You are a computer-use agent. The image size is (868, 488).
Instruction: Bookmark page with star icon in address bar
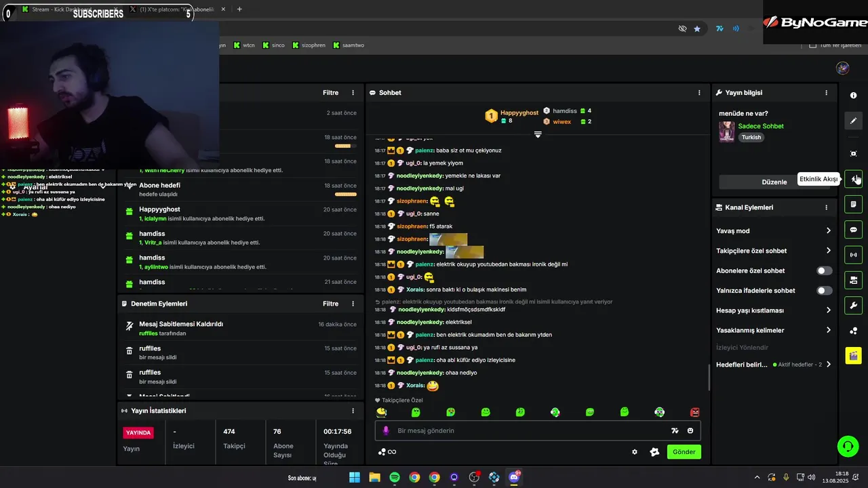[697, 28]
